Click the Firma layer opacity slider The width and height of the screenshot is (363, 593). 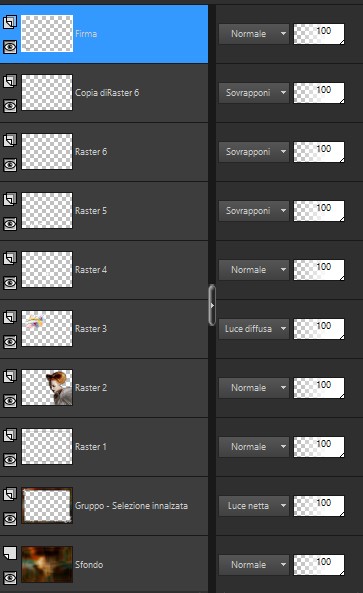(x=319, y=34)
